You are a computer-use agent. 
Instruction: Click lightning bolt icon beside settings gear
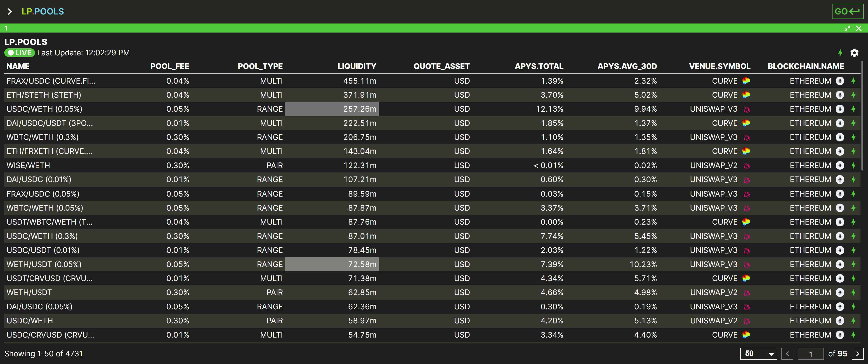coord(840,53)
